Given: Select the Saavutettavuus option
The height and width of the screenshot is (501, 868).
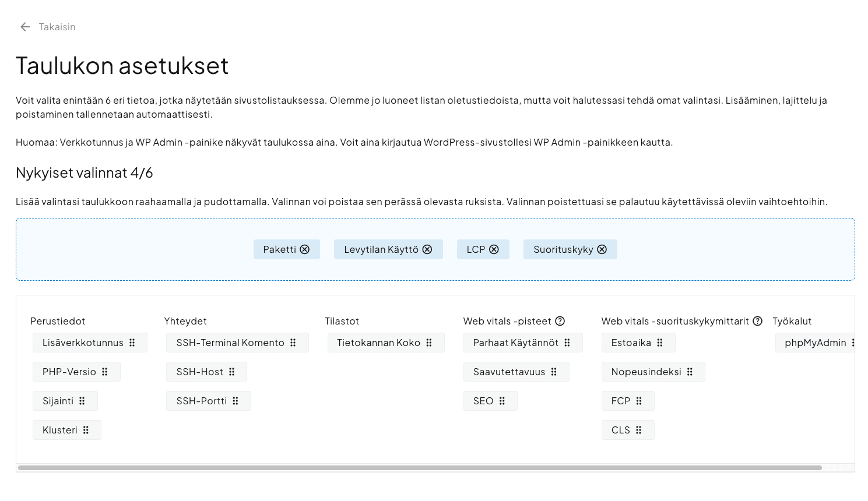Looking at the screenshot, I should [509, 372].
